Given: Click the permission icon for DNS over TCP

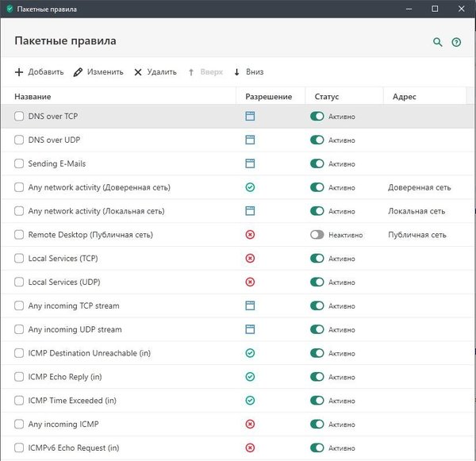Looking at the screenshot, I should coord(250,117).
